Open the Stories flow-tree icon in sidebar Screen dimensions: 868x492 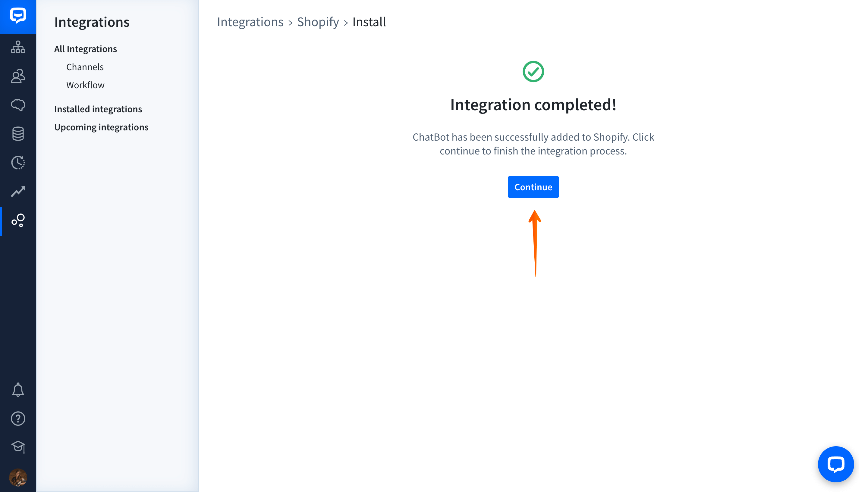click(x=18, y=47)
